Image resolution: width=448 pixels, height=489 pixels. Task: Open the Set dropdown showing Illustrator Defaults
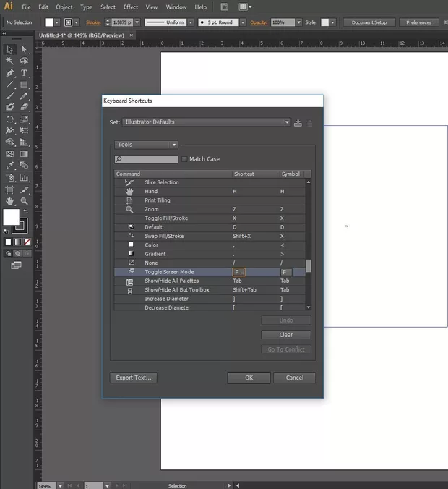(206, 122)
